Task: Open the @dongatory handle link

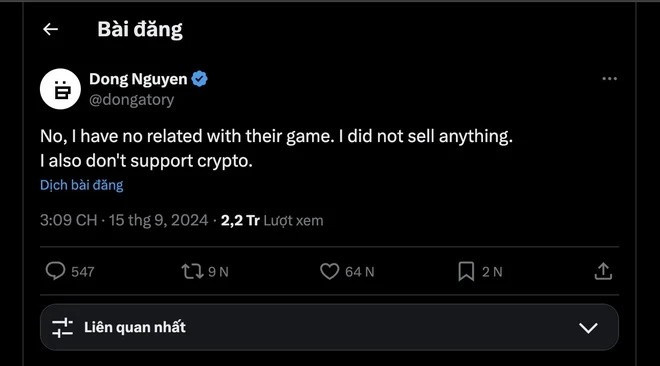Action: [131, 100]
